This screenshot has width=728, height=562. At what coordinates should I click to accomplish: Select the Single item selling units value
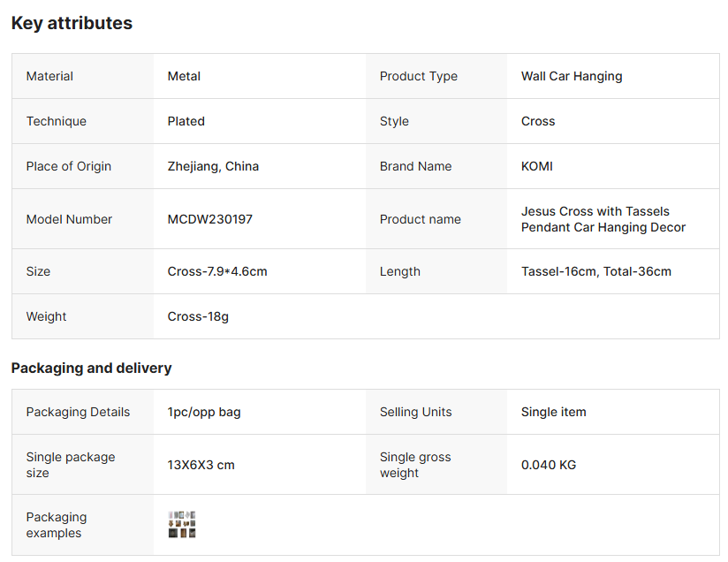click(x=553, y=412)
